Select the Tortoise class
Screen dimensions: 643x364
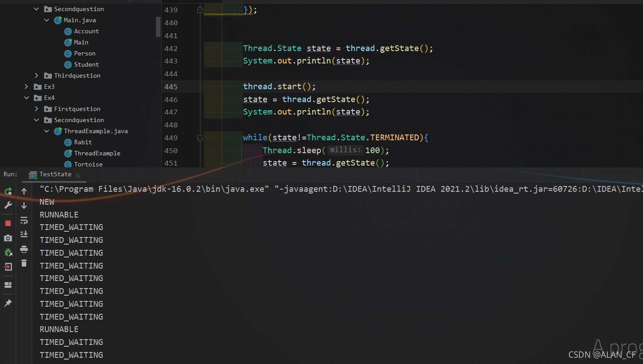(x=83, y=164)
